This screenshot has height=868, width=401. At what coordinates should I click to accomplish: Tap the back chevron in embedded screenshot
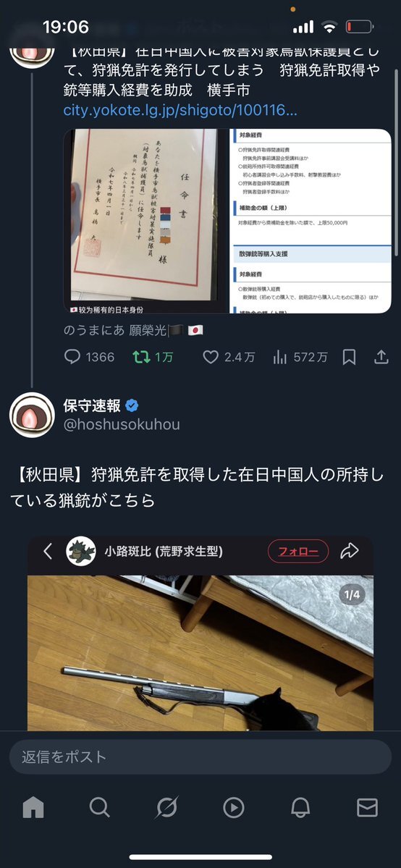[48, 552]
